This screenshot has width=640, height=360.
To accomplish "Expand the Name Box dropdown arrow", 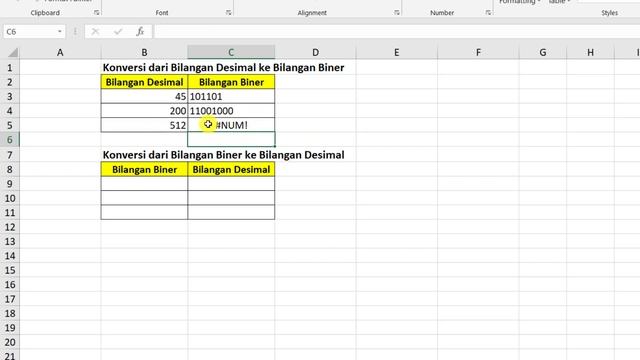I will pos(60,31).
